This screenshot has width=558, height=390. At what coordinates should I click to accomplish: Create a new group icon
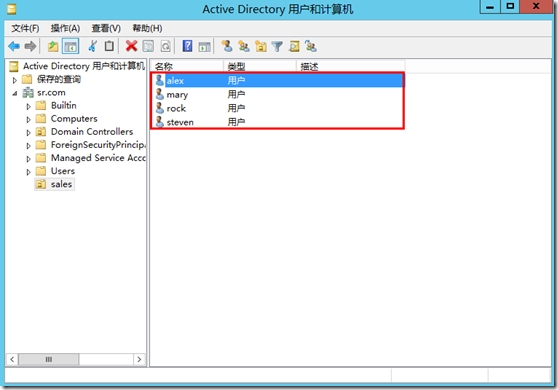[x=244, y=46]
